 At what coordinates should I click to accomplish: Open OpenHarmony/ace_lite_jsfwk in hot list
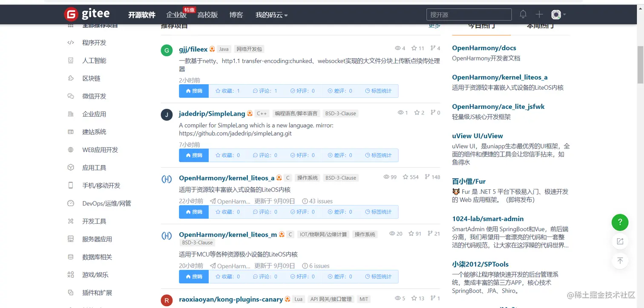point(498,107)
